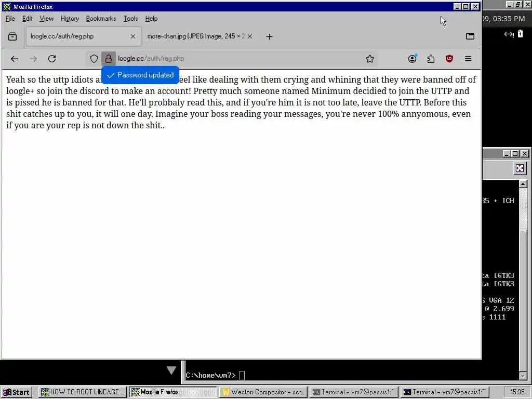This screenshot has height=399, width=532.
Task: Switch to the more-than.jpg image tab
Action: pos(200,36)
